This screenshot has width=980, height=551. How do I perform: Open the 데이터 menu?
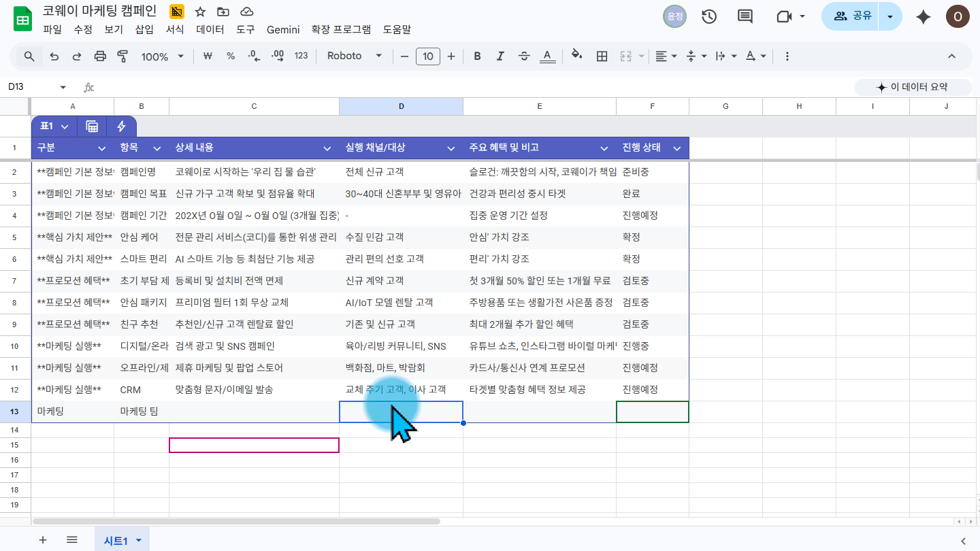[210, 29]
